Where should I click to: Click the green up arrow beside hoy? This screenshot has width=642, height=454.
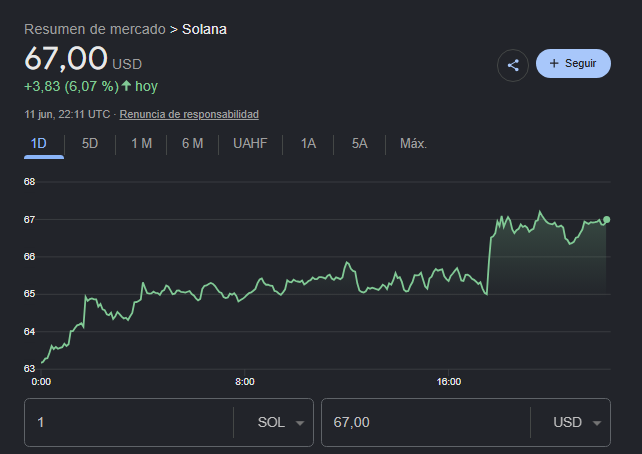(127, 86)
